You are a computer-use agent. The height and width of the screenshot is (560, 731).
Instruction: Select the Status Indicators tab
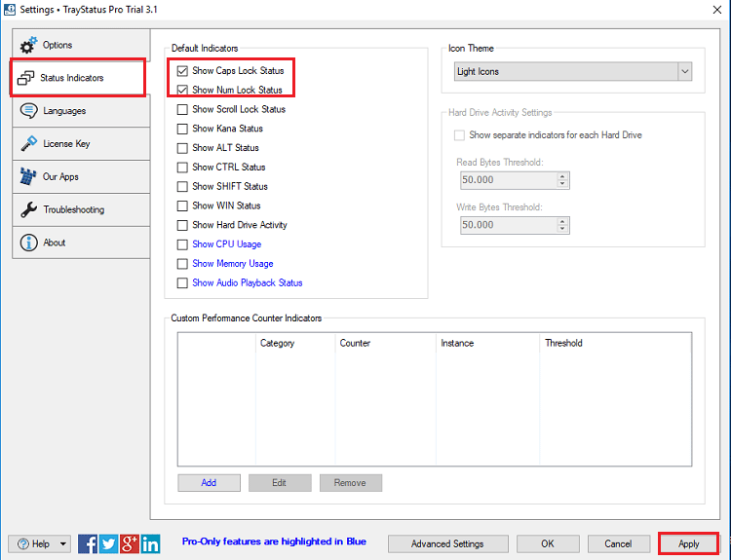[x=78, y=78]
